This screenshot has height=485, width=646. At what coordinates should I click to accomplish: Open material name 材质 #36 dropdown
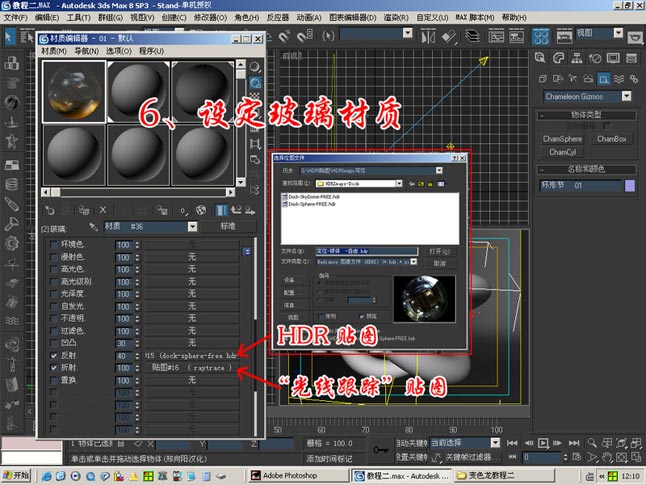click(x=192, y=227)
